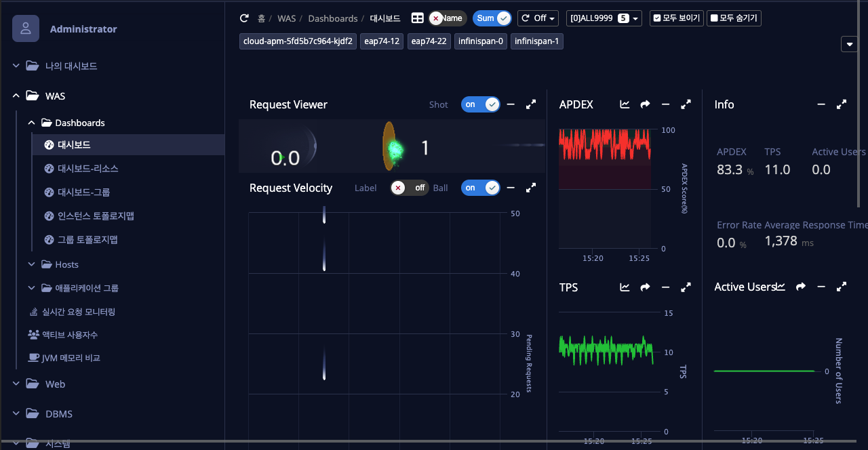Click the grid layout icon after 대시보드
The height and width of the screenshot is (450, 868).
tap(418, 18)
